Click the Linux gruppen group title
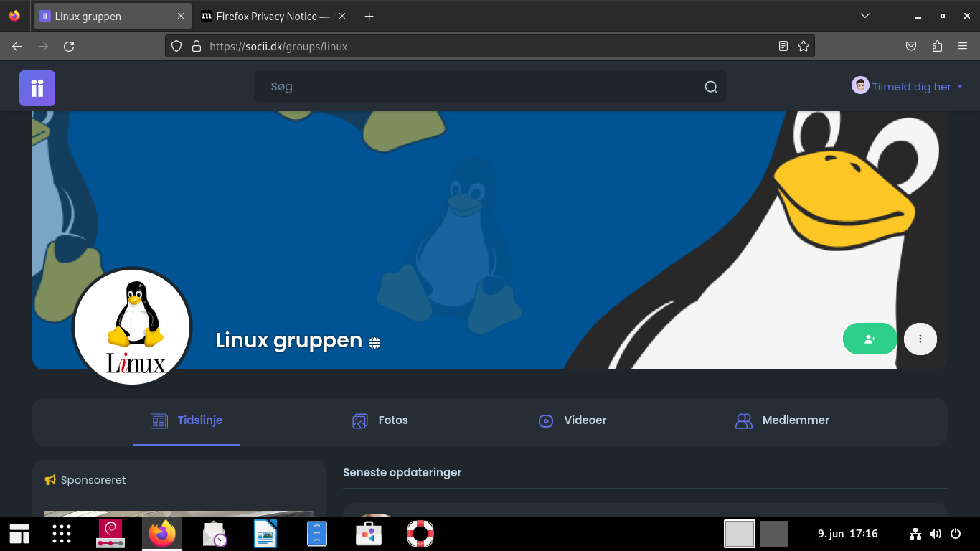The height and width of the screenshot is (551, 980). [x=288, y=340]
